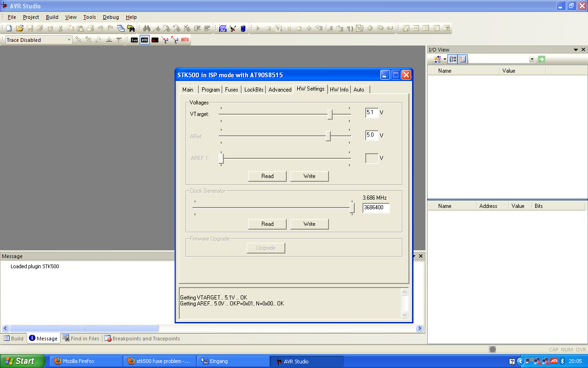The height and width of the screenshot is (368, 588).
Task: Open the I/O View panel options arrow
Action: point(576,50)
